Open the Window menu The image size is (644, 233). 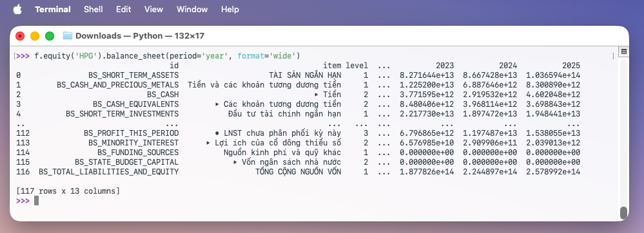192,9
